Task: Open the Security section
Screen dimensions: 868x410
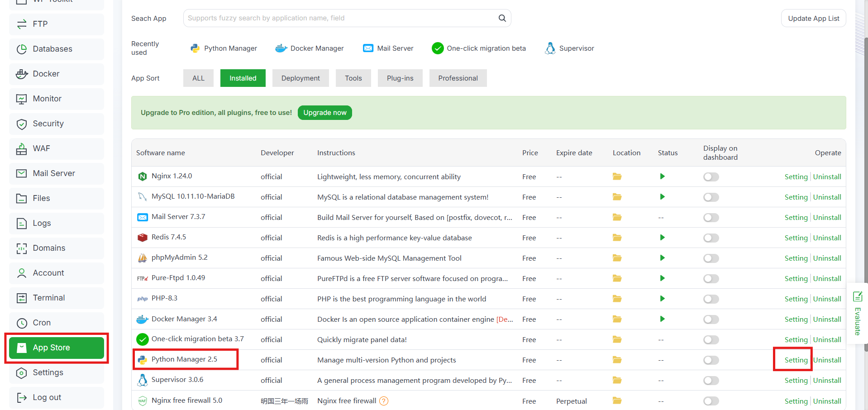Action: (57, 124)
